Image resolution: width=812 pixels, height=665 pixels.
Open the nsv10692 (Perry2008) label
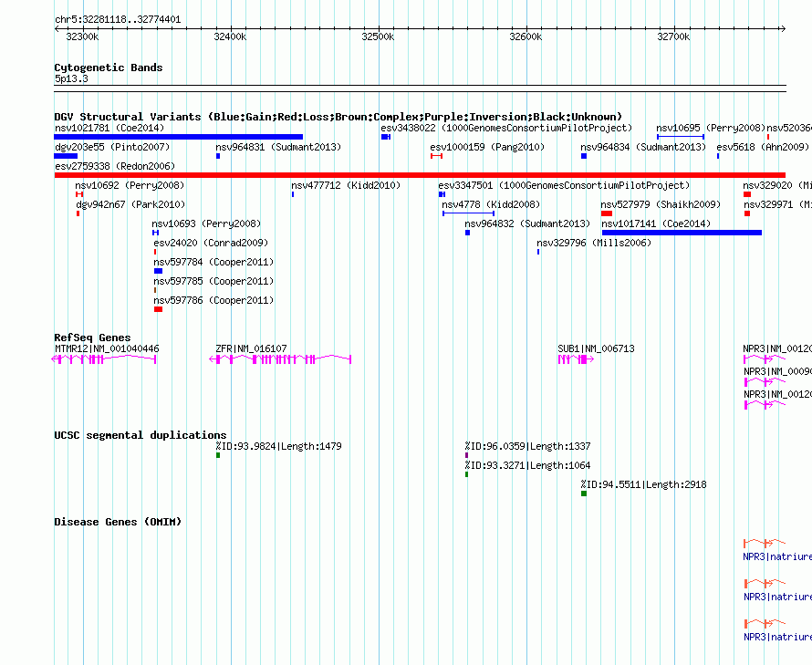point(130,185)
